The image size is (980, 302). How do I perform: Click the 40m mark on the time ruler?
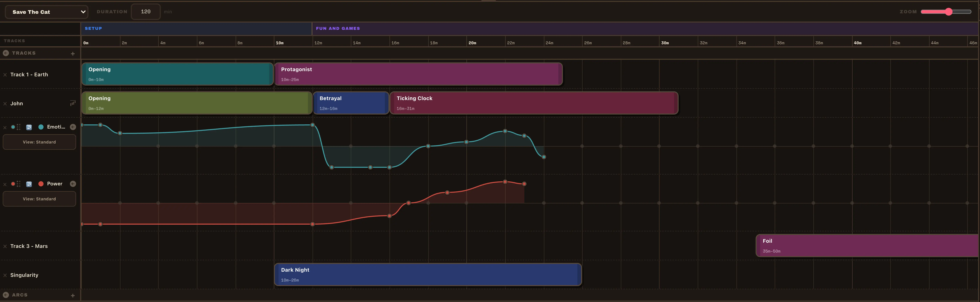(857, 43)
